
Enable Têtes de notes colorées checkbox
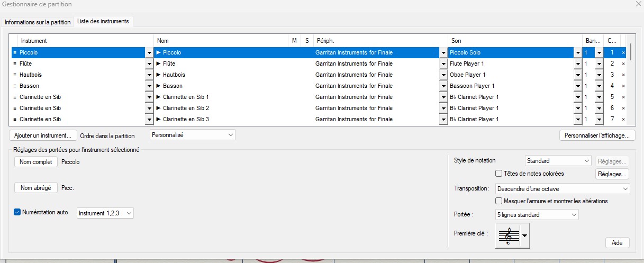click(x=498, y=174)
